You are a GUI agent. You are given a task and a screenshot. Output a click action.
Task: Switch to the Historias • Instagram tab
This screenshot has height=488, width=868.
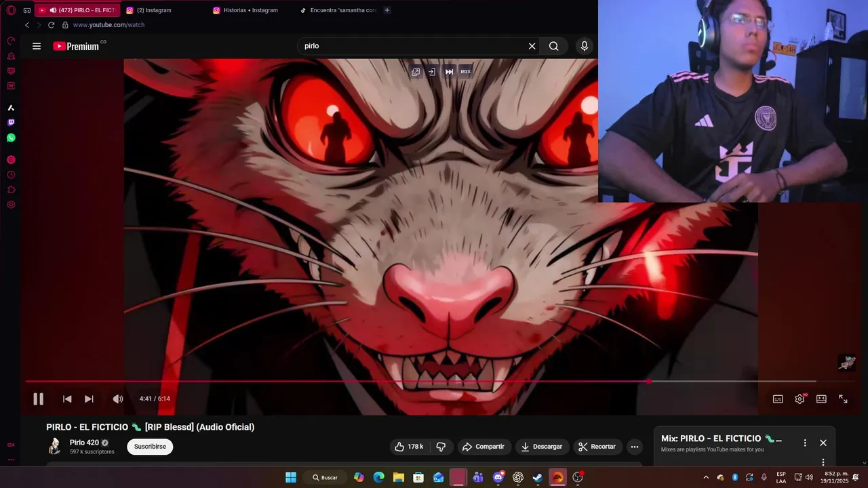(250, 10)
